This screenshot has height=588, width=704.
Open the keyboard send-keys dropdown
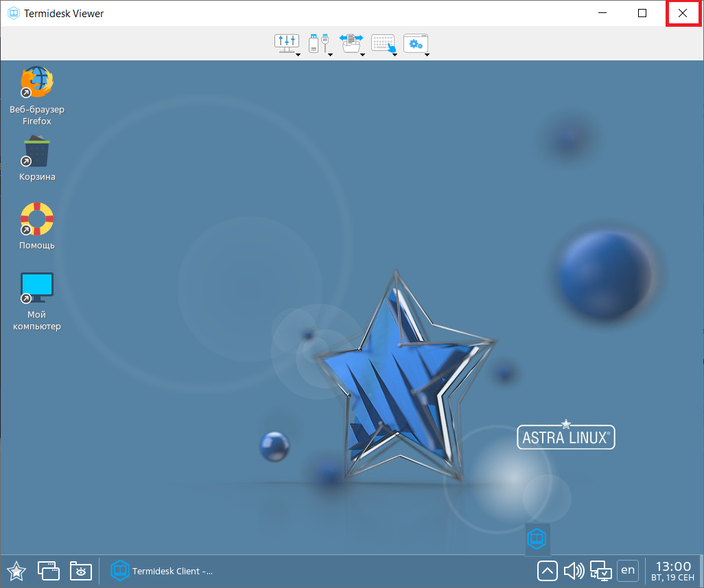(x=384, y=44)
